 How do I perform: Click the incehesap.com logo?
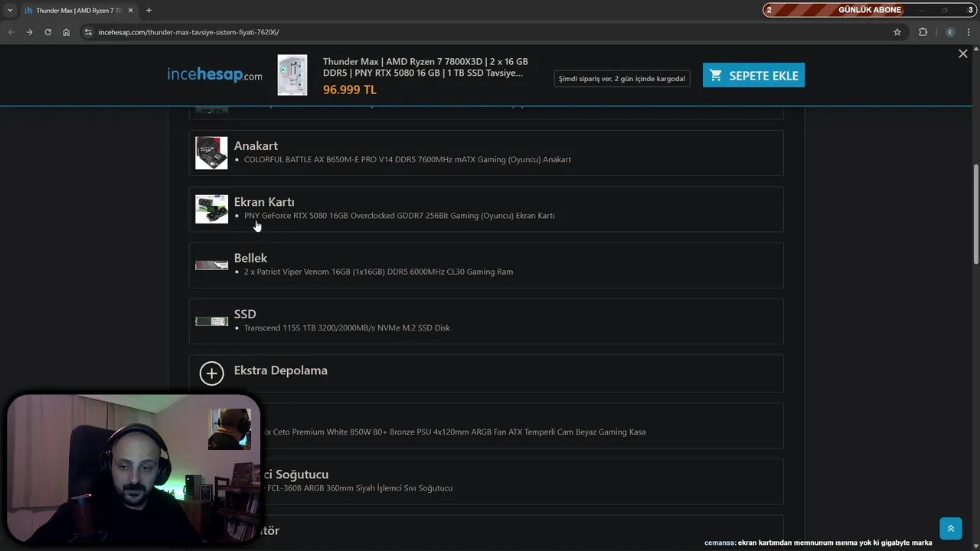(214, 75)
